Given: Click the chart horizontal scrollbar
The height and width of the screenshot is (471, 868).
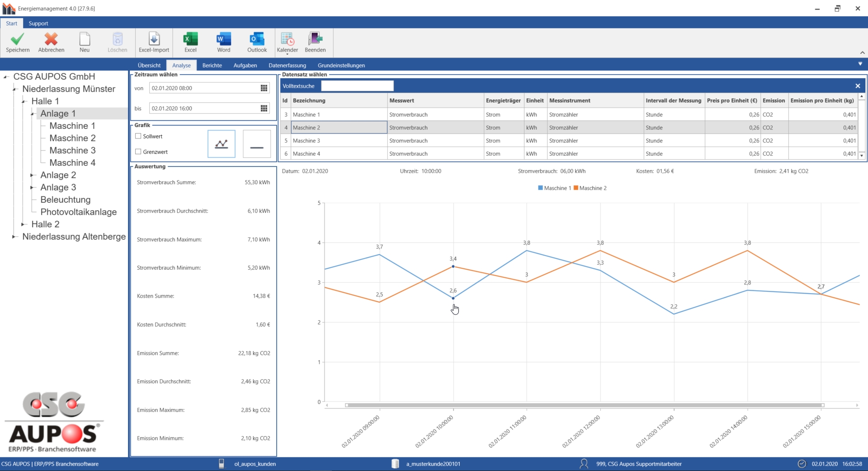Looking at the screenshot, I should tap(585, 405).
